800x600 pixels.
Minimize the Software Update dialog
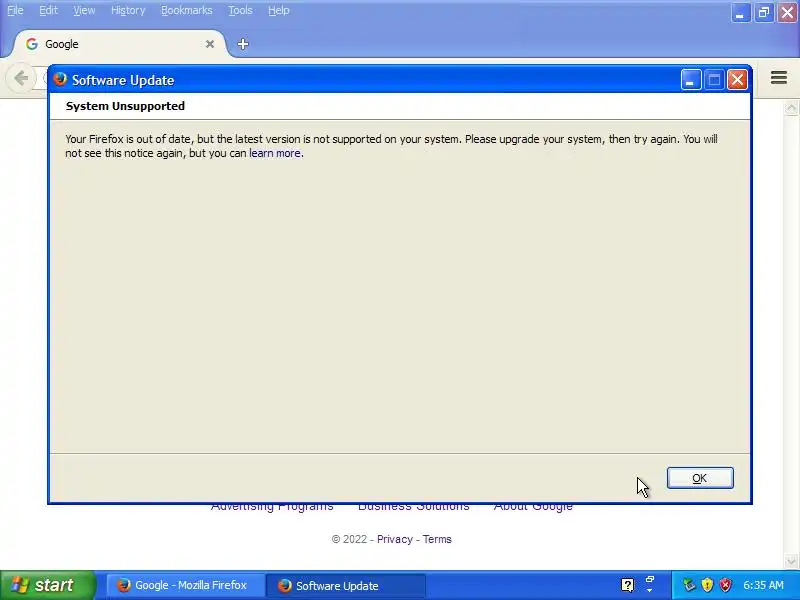click(x=691, y=80)
